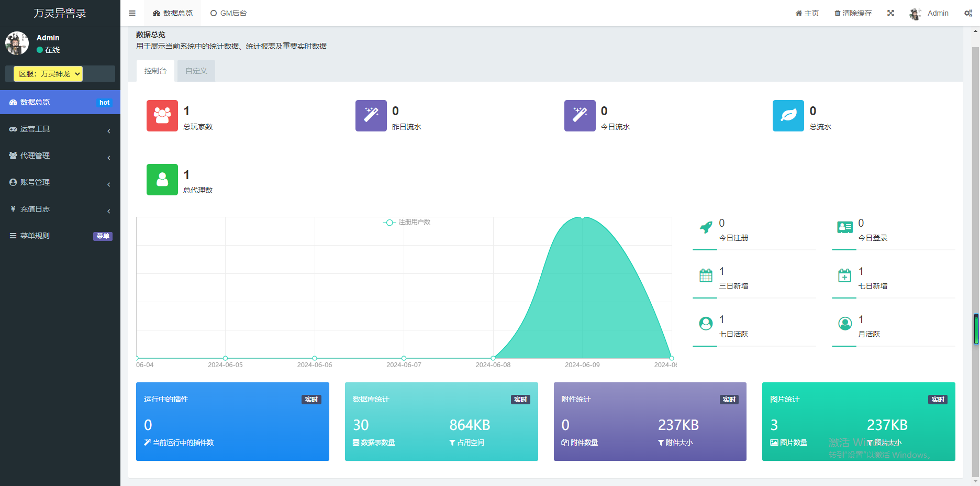Open the GM后台 top tab
This screenshot has height=486, width=980.
pyautogui.click(x=228, y=13)
